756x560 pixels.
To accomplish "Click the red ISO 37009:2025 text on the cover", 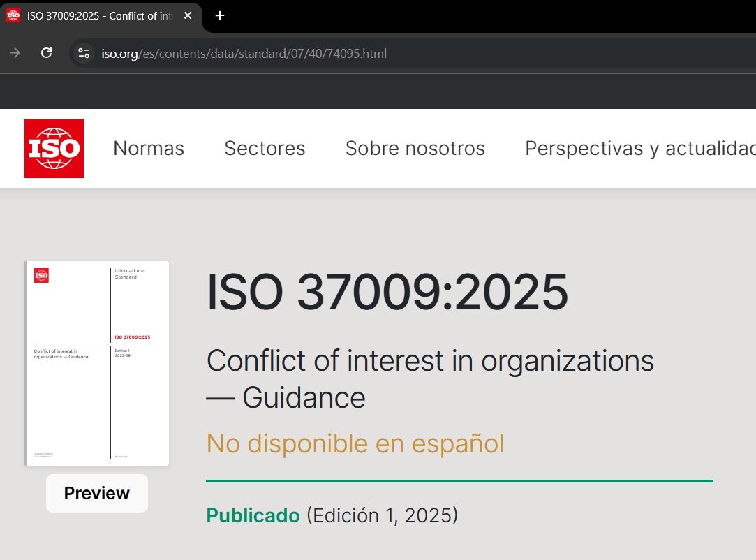I will [x=132, y=337].
